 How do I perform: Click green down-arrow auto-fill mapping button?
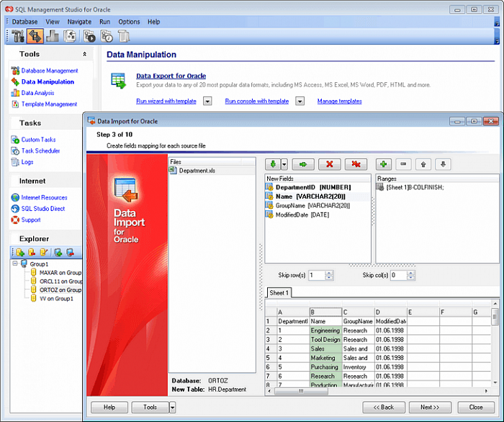coord(273,164)
